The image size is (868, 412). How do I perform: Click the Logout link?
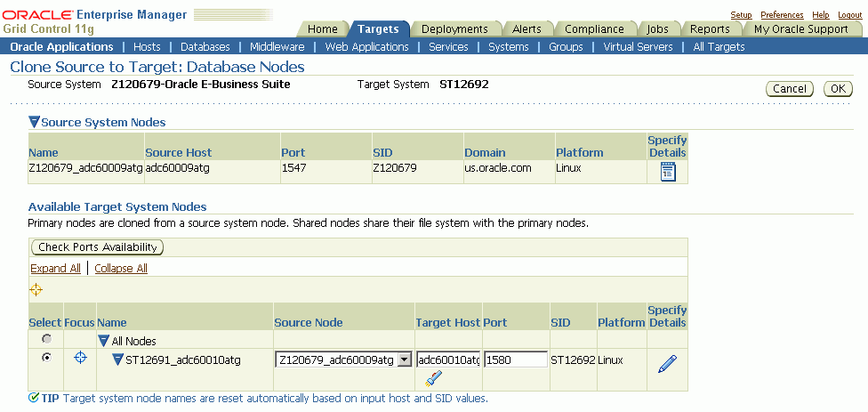pos(849,15)
